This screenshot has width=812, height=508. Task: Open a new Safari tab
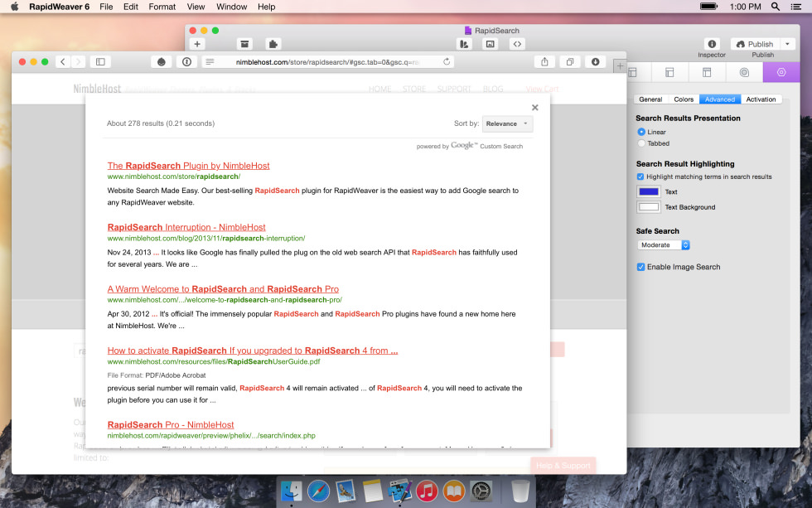tap(620, 65)
